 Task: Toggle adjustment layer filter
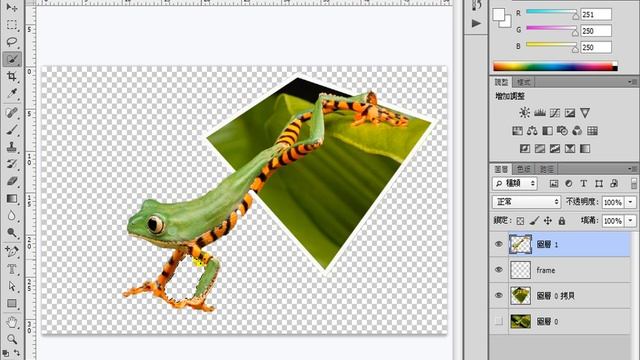569,184
